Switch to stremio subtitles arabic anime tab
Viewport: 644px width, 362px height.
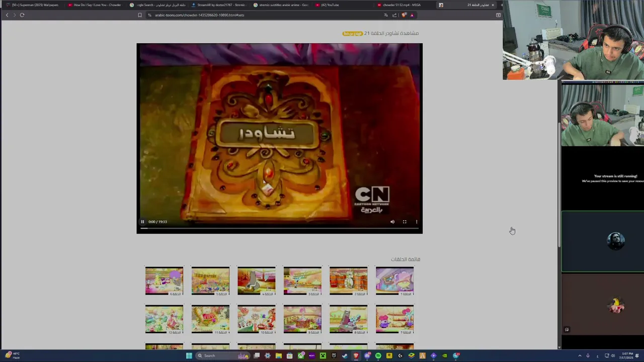[x=281, y=5]
